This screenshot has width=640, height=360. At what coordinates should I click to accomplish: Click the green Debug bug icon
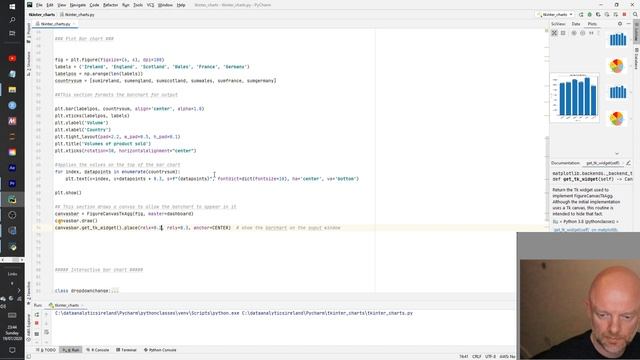pyautogui.click(x=590, y=15)
